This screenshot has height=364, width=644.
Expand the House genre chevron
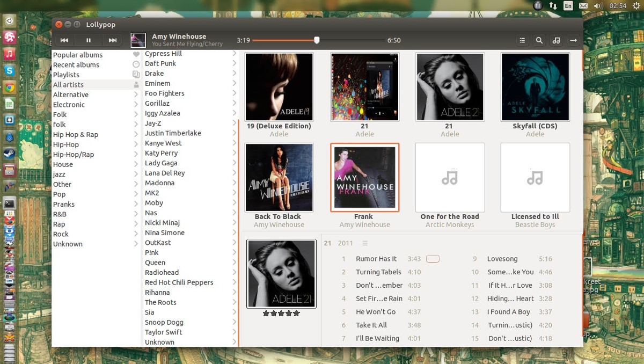click(136, 164)
